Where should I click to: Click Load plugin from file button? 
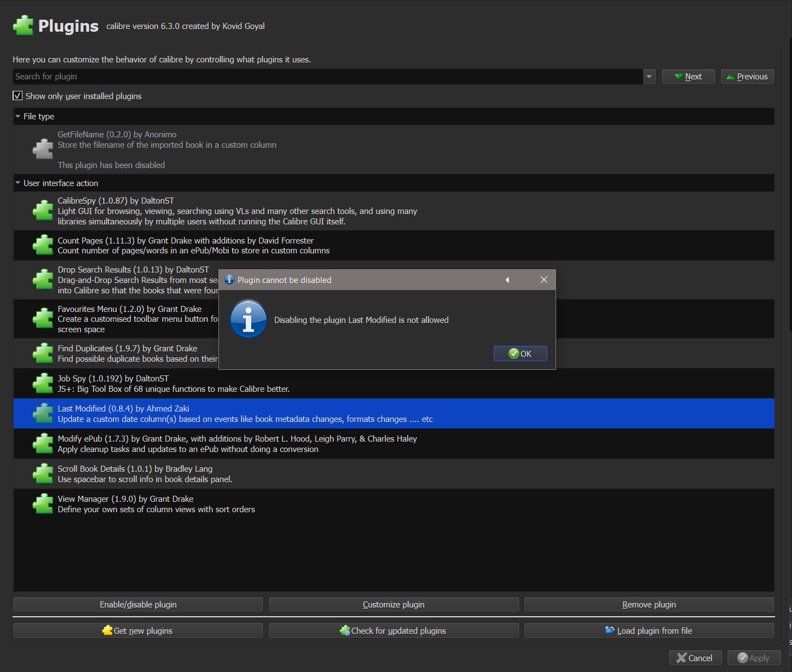[x=649, y=630]
